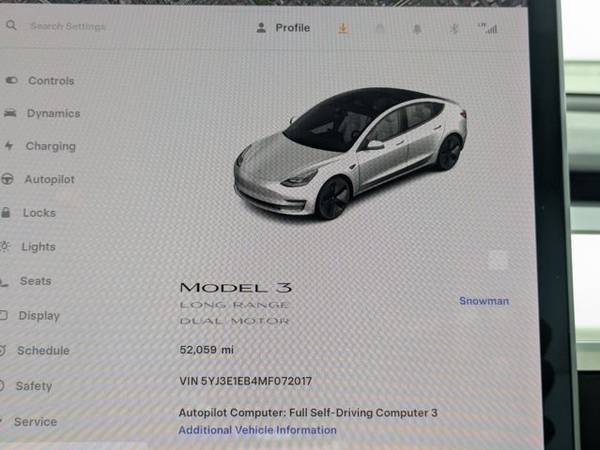Open Bluetooth settings icon
Viewport: 600px width, 450px height.
click(x=454, y=28)
